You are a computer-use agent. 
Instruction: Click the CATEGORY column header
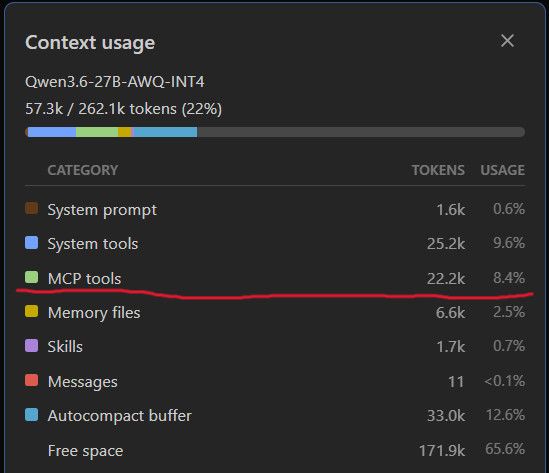83,170
